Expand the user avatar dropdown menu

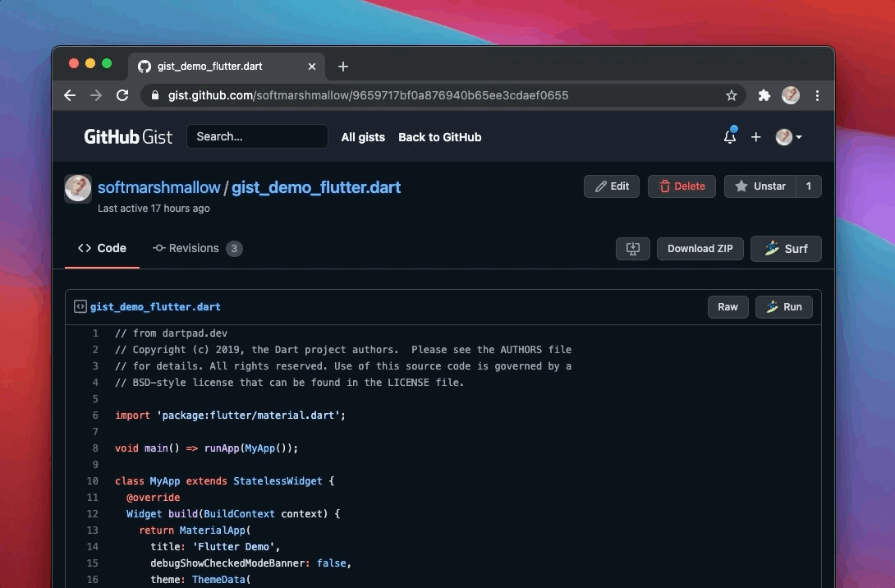click(789, 137)
